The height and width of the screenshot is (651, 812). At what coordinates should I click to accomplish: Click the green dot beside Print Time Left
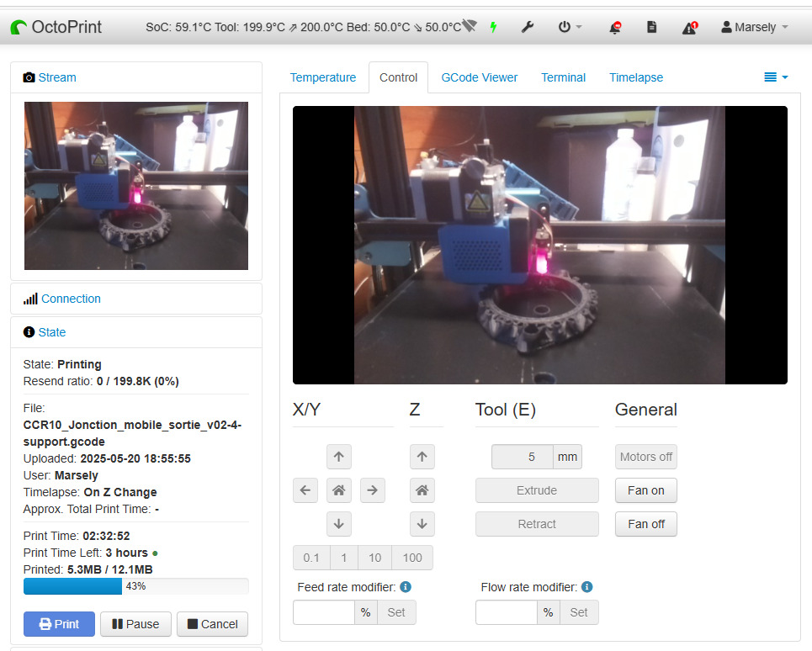(x=155, y=553)
